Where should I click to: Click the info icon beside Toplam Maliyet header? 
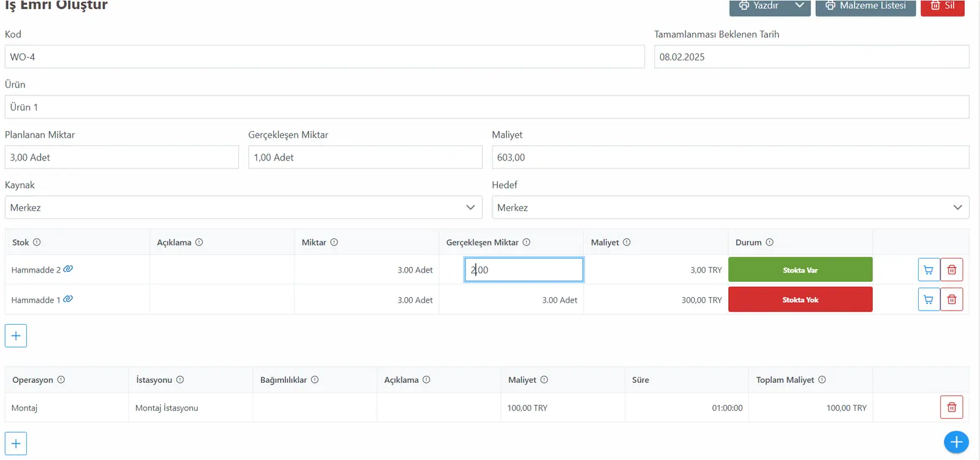pos(822,380)
